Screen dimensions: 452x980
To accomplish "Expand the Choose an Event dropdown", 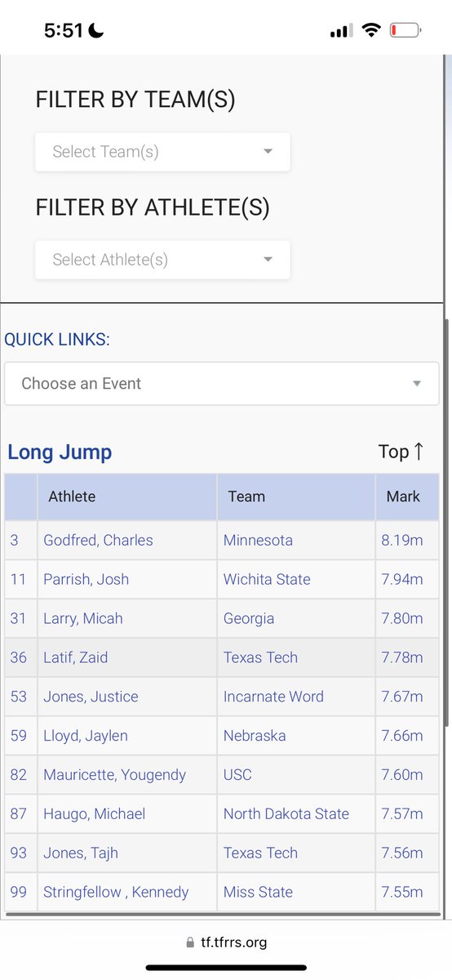I will pos(222,384).
